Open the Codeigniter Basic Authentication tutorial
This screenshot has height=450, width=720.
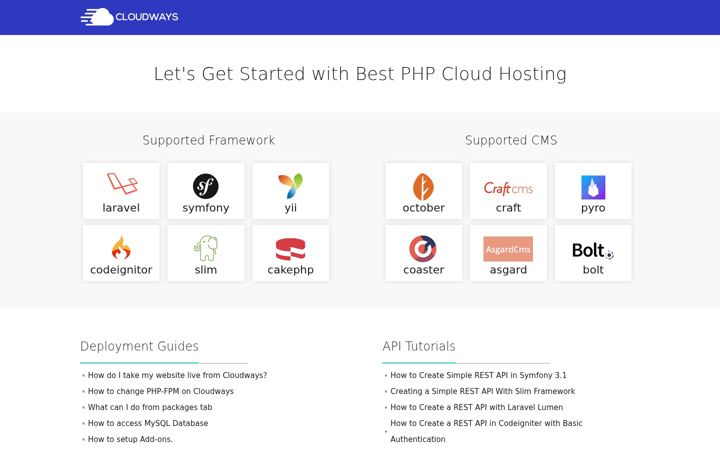coord(486,431)
